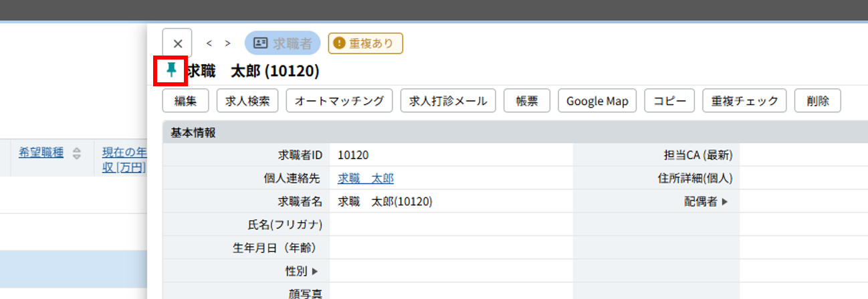Screen dimensions: 868x299
Task: Open the 求職 太郎 contact link
Action: [365, 178]
